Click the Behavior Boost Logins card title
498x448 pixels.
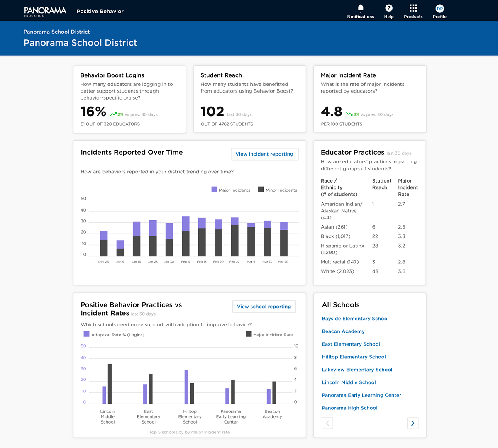click(x=112, y=75)
